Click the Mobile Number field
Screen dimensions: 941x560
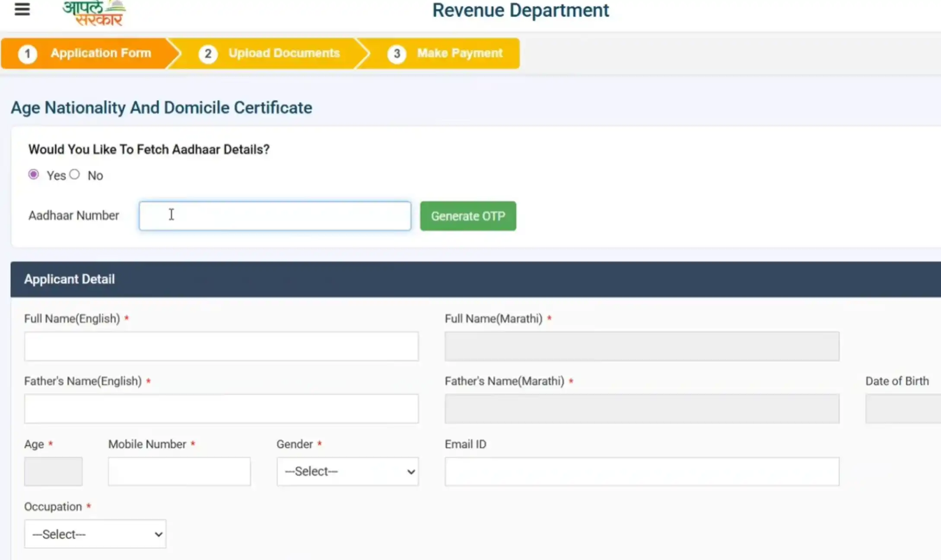[x=179, y=471]
